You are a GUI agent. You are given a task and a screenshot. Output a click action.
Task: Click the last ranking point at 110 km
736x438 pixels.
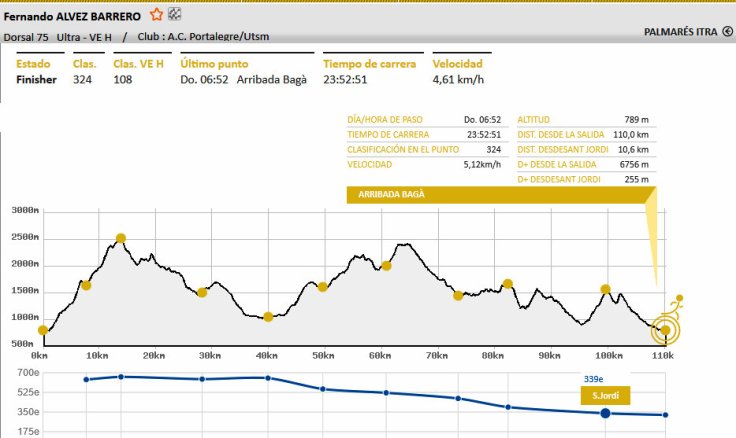point(665,415)
